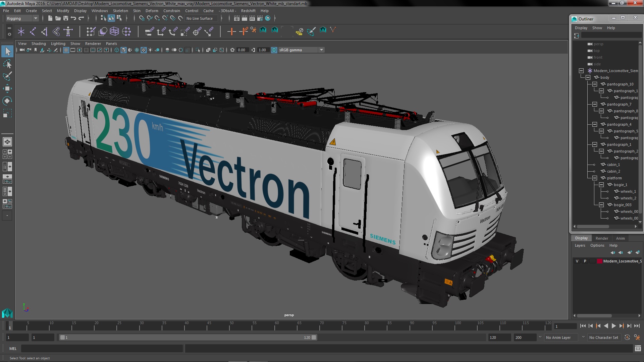Collapse Modern_Locomotive_Siem node in Outliner

pyautogui.click(x=581, y=71)
